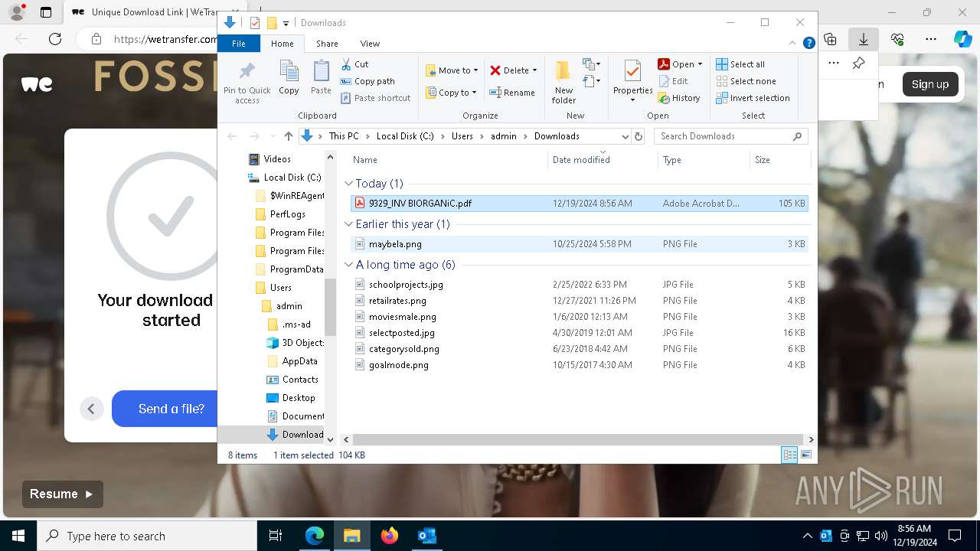This screenshot has width=980, height=551.
Task: Sort by the Date modified column
Action: (603, 160)
